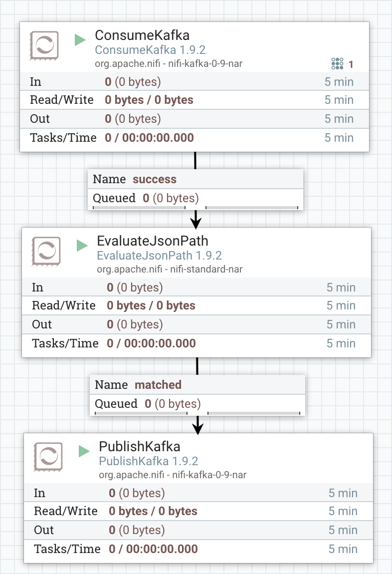Click the arrowhead entering EvaluateJsonPath
Viewport: 392px width, 574px height.
tap(196, 223)
